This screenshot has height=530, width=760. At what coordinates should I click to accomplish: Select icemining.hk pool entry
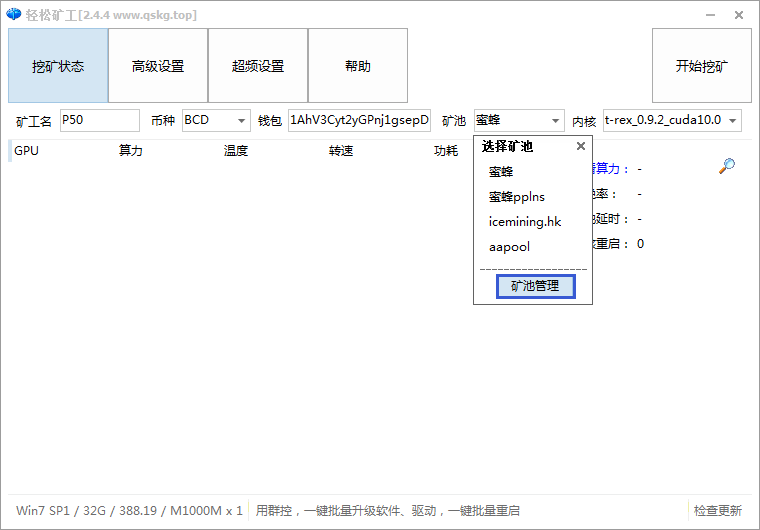(x=525, y=222)
